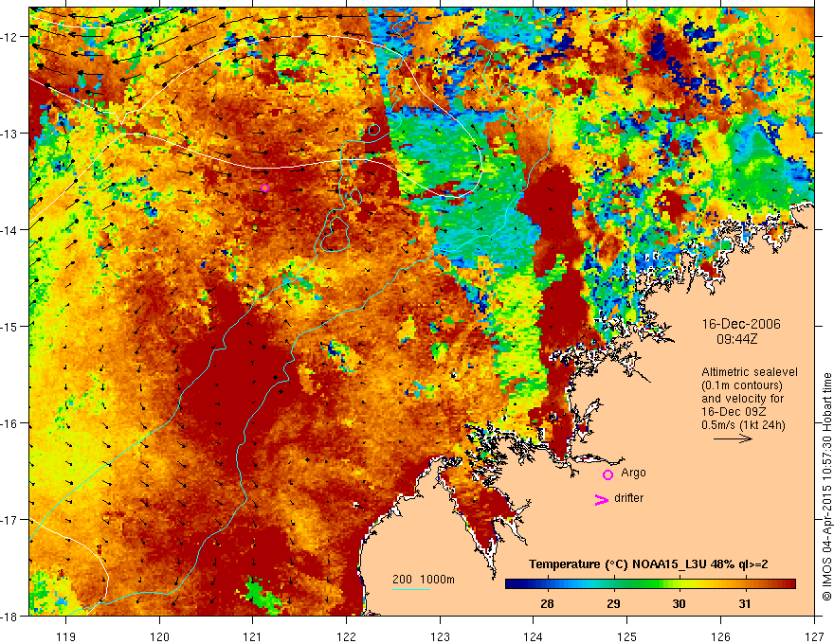Viewport: 834px width, 644px height.
Task: Click the latitude axis label -16
Action: 9,423
